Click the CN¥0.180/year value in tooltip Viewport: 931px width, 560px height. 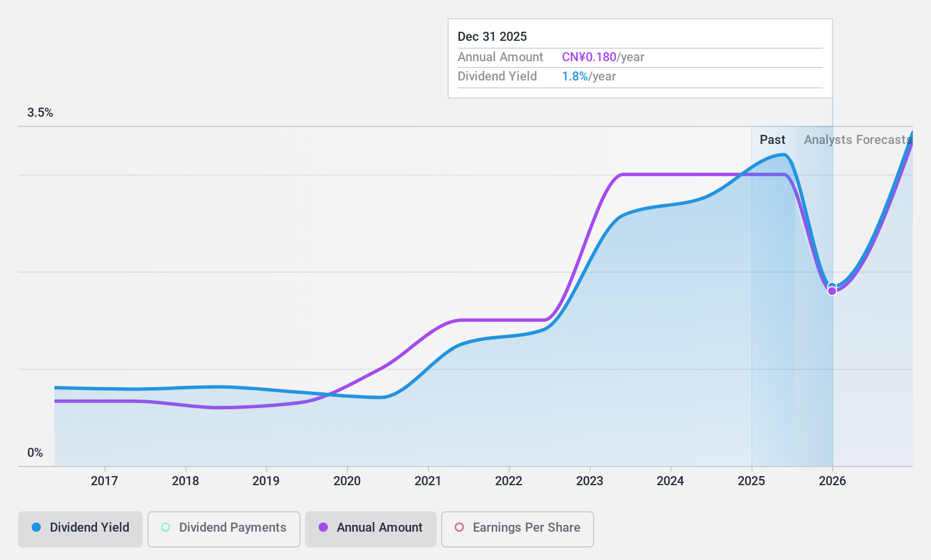coord(603,57)
